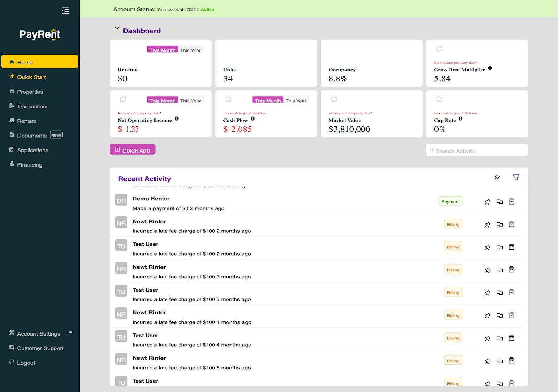558x392 pixels.
Task: Show info for Cash Flow metric
Action: (252, 119)
